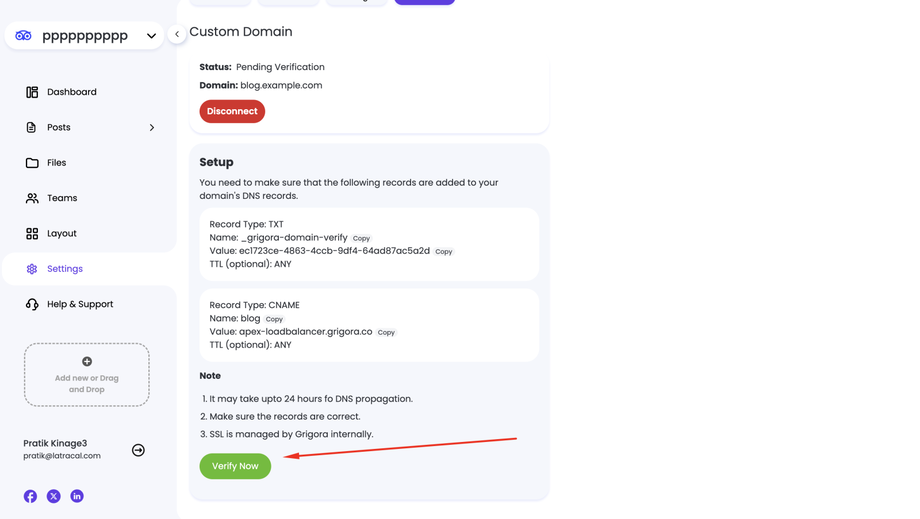Open the Facebook social icon
The width and height of the screenshot is (920, 519).
[30, 496]
